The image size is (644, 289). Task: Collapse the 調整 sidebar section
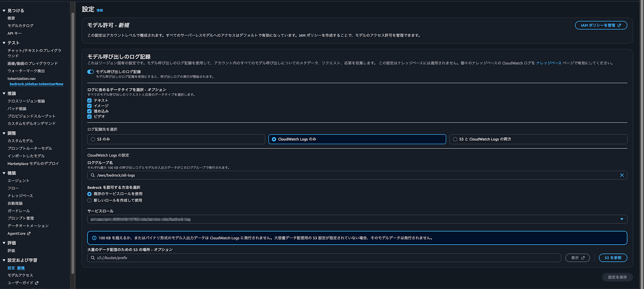[x=4, y=133]
